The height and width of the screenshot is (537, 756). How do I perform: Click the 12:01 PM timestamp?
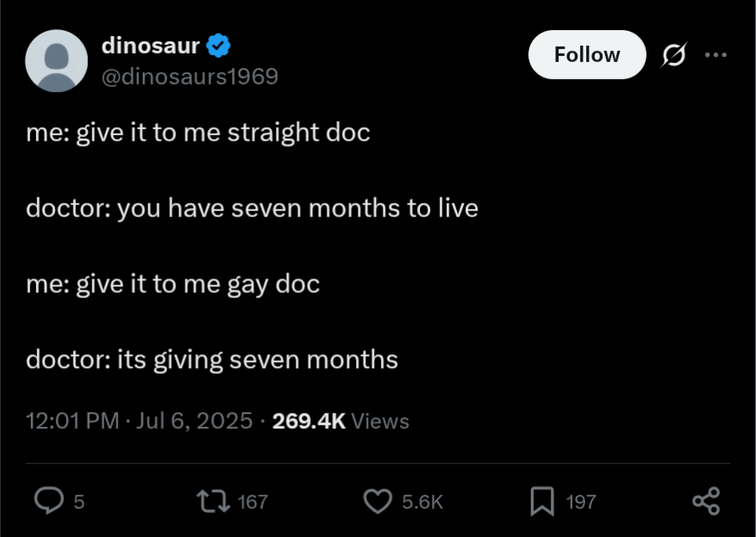(72, 421)
